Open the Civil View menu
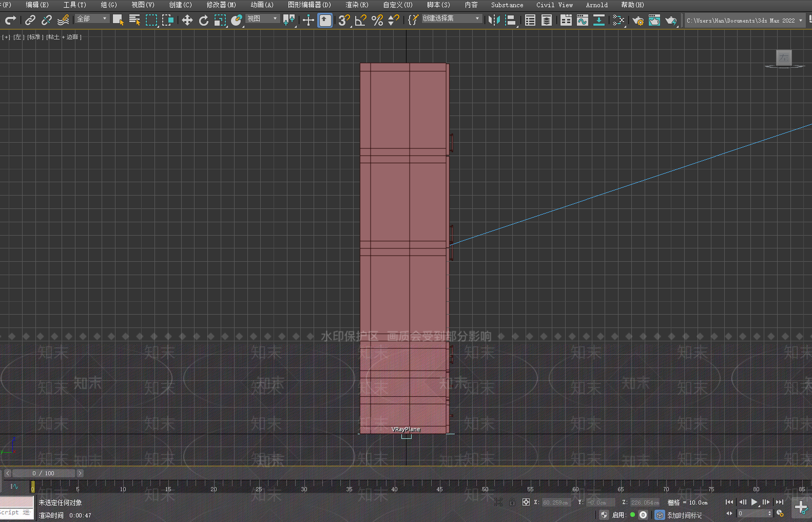812x522 pixels. click(555, 5)
